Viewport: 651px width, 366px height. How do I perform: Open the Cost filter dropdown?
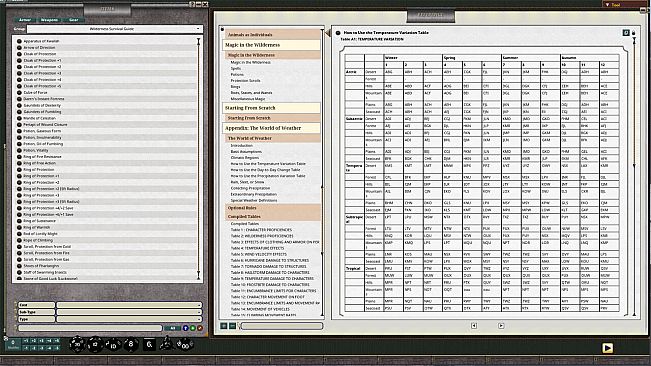coord(129,305)
